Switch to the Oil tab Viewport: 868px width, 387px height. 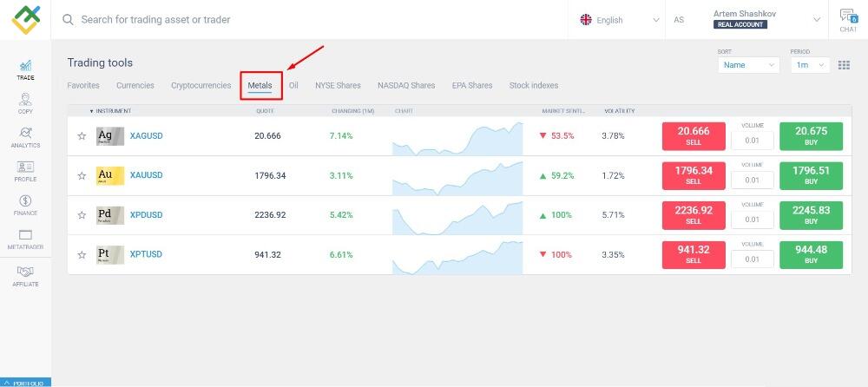point(293,86)
